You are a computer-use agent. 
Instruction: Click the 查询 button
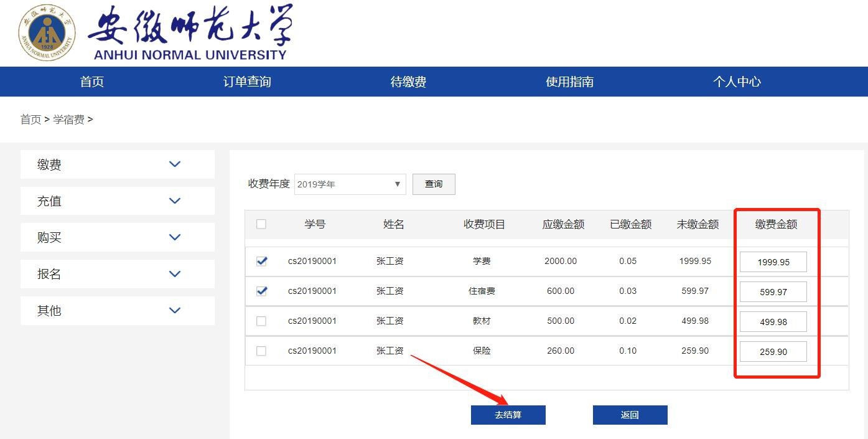pyautogui.click(x=434, y=184)
